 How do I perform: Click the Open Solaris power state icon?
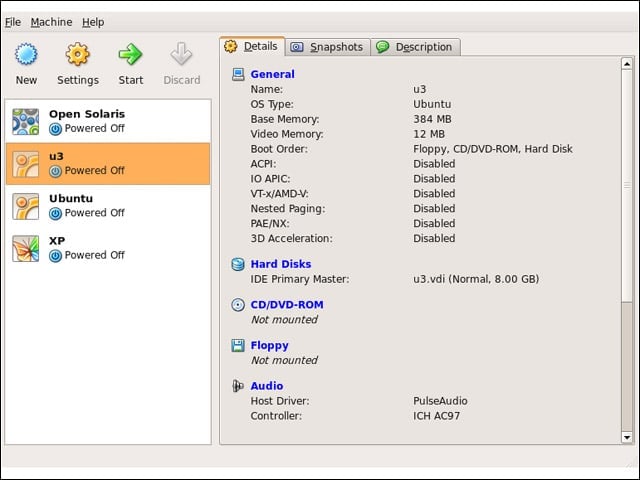(x=56, y=129)
